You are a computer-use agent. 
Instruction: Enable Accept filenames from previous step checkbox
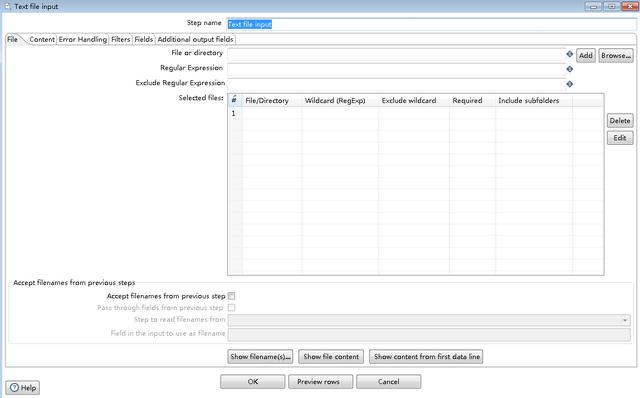(231, 296)
